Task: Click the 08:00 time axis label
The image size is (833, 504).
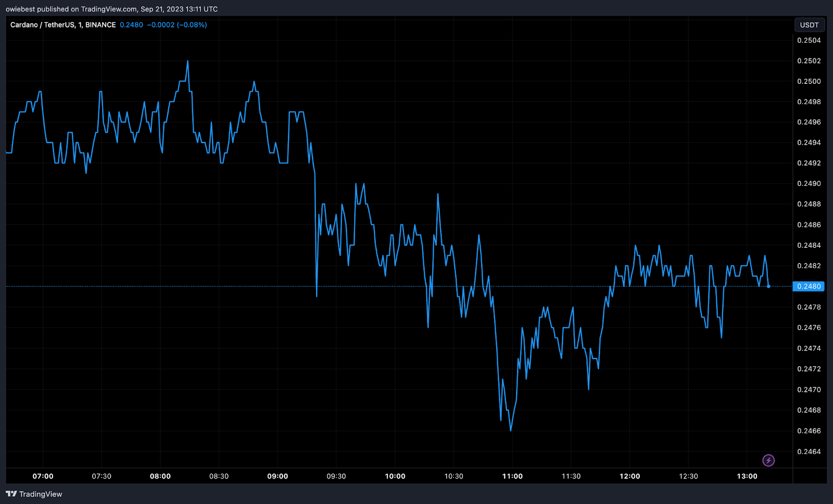Action: pyautogui.click(x=160, y=476)
